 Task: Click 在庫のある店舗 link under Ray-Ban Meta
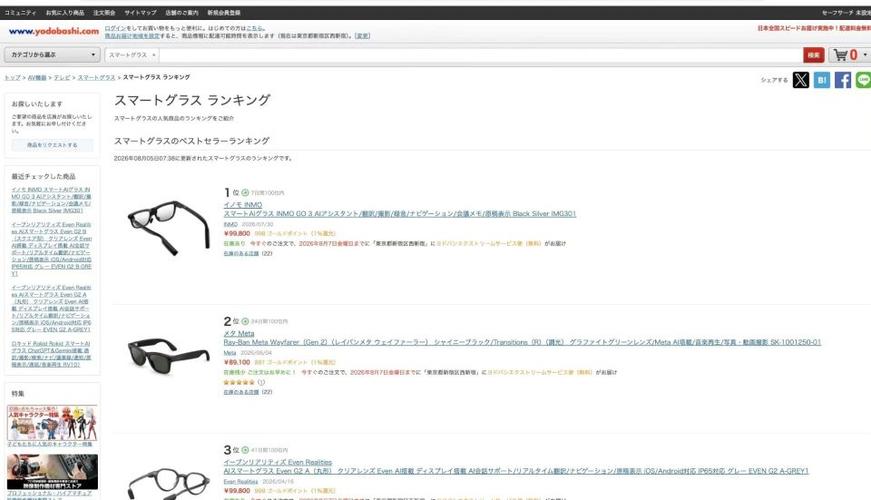[x=242, y=392]
